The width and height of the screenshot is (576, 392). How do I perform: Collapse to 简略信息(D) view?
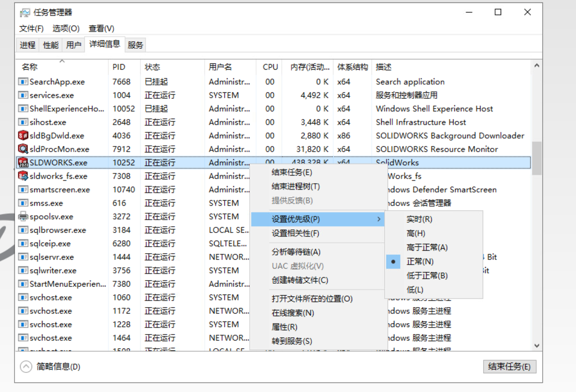tap(50, 367)
